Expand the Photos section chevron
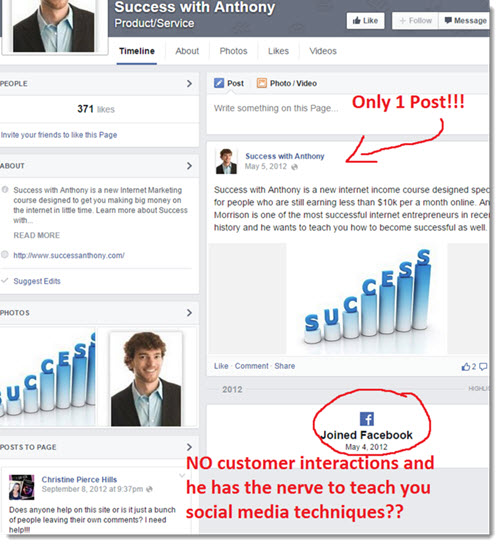The width and height of the screenshot is (500, 545). (189, 313)
